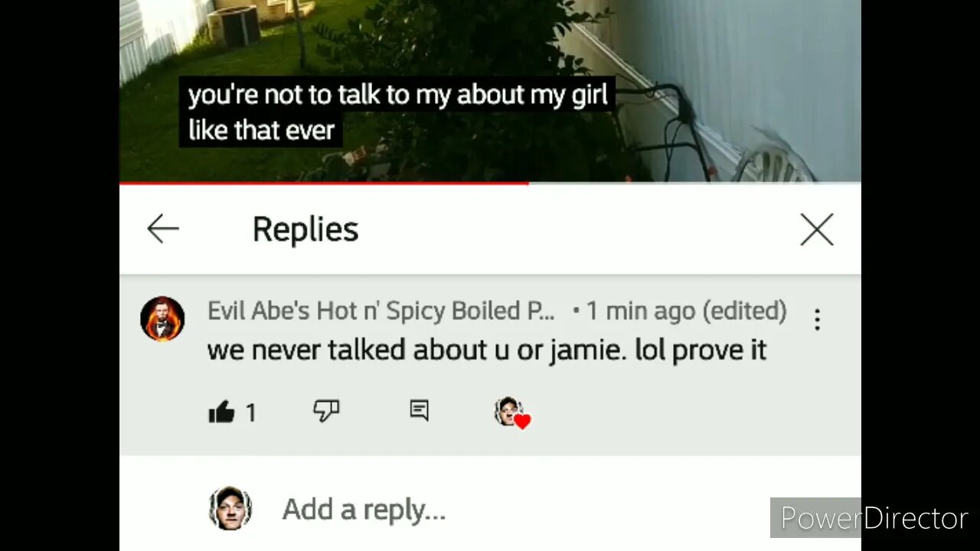Screen dimensions: 980x551
Task: Click the creator heart badge icon
Action: [512, 412]
